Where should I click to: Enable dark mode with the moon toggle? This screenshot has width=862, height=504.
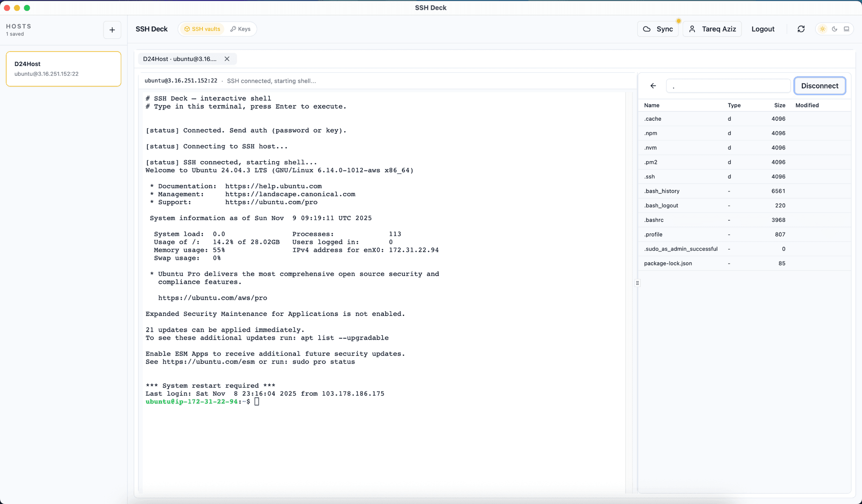point(835,29)
